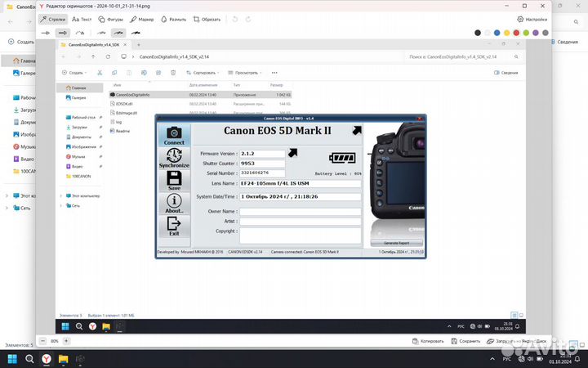This screenshot has height=368, width=588.
Task: Click the Сохранить save button
Action: (x=465, y=341)
